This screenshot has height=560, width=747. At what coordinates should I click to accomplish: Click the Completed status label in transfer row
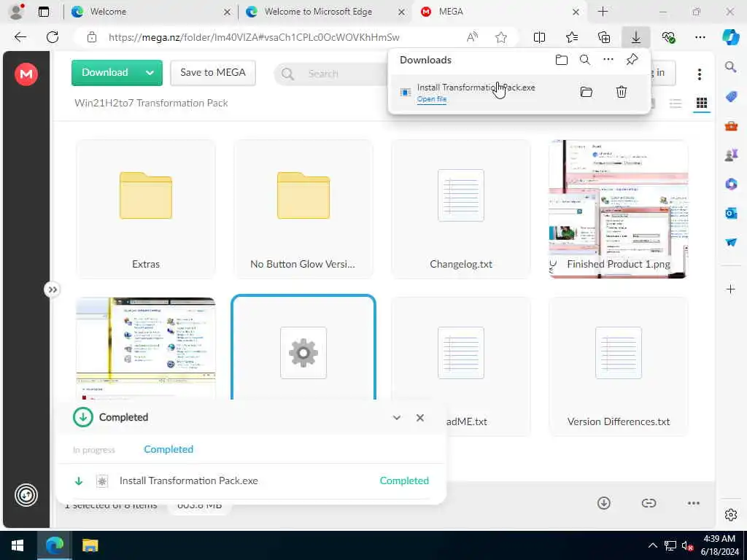(404, 481)
